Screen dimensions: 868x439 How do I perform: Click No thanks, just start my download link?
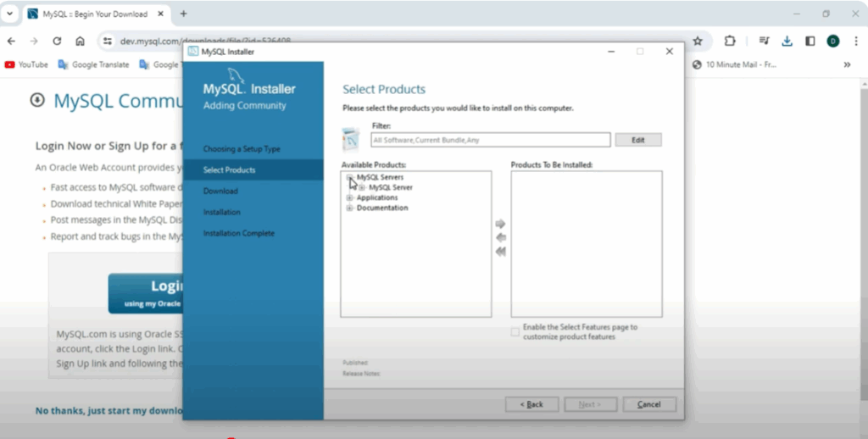tap(109, 411)
